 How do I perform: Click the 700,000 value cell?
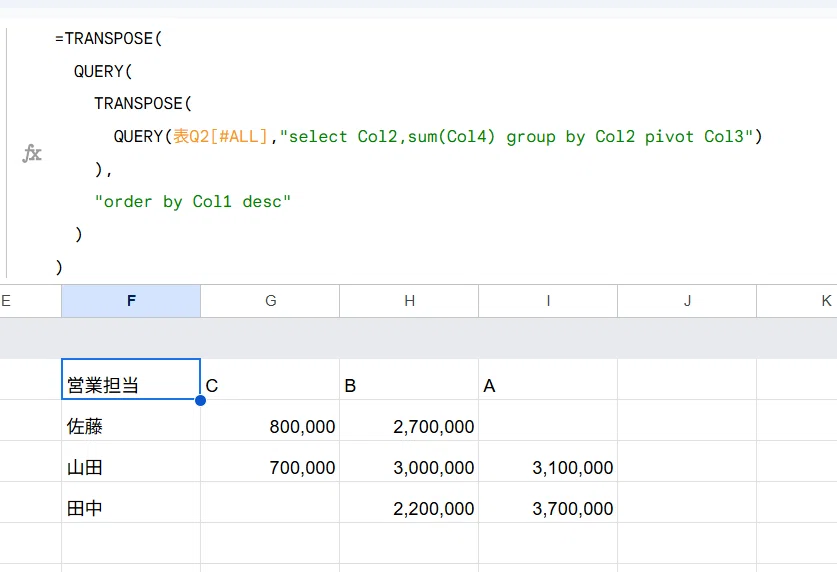270,462
